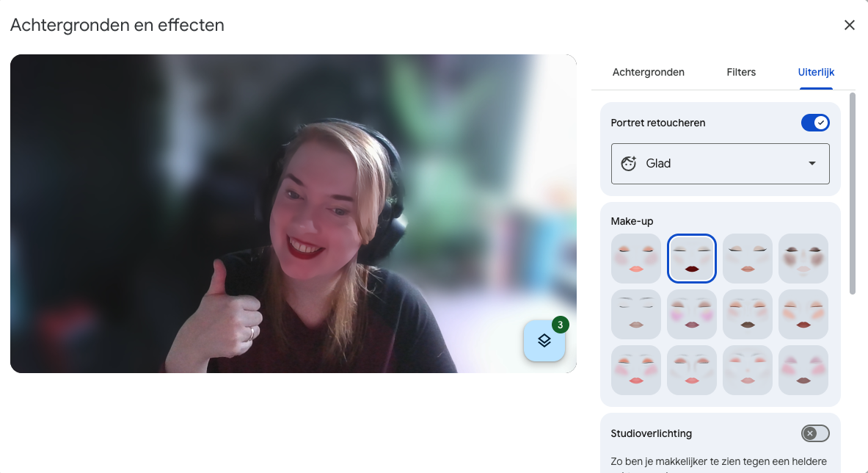Open the applied effects layers button
This screenshot has width=868, height=473.
click(544, 341)
